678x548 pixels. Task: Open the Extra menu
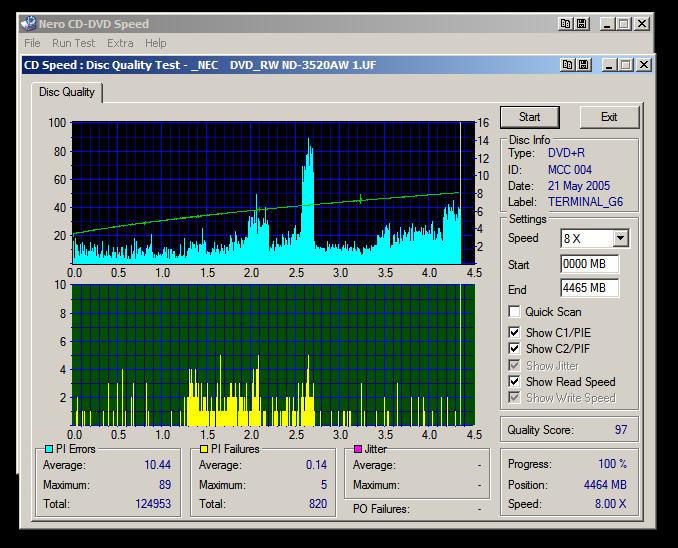point(120,43)
